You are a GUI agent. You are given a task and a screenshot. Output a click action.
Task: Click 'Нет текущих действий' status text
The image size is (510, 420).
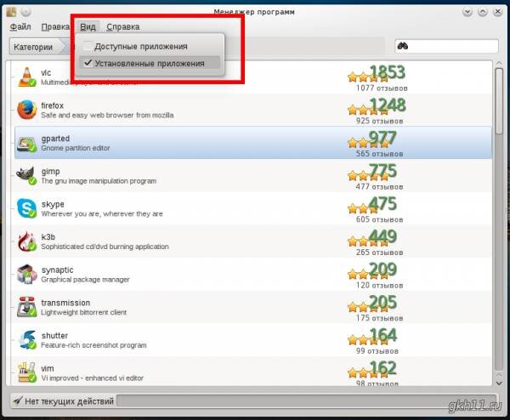click(70, 401)
